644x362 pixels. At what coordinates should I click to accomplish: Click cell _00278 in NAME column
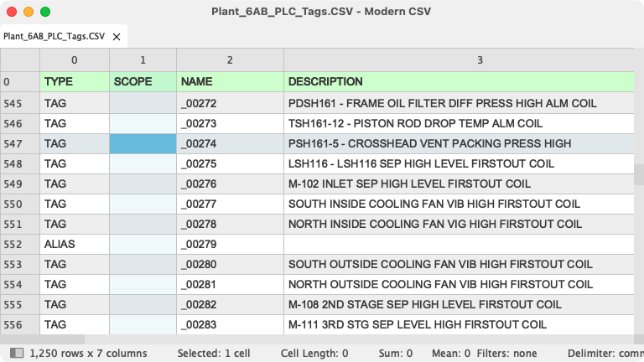pyautogui.click(x=230, y=224)
